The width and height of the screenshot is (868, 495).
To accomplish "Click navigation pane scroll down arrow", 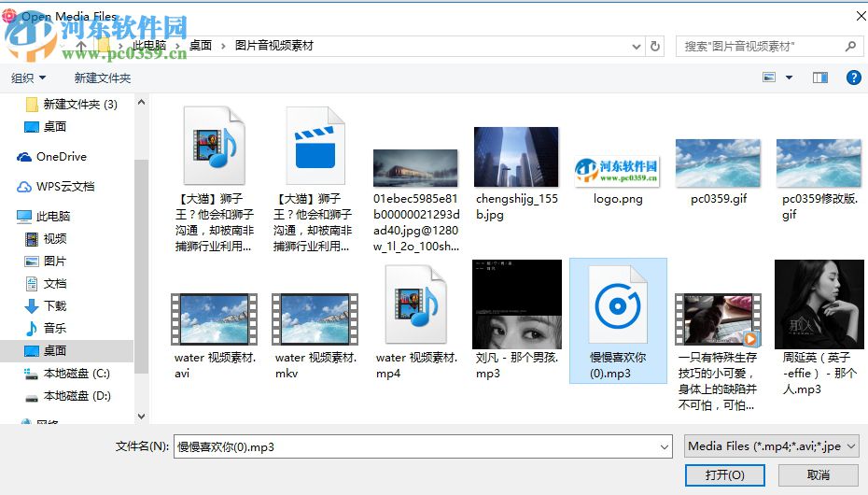I will [x=141, y=416].
